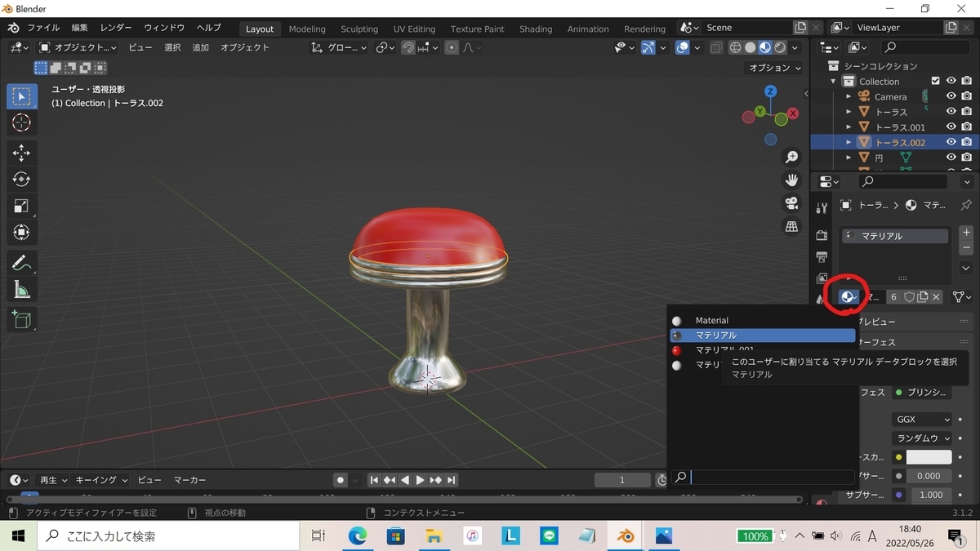Activate the 3D Cursor tool
The width and height of the screenshot is (980, 551).
pyautogui.click(x=22, y=123)
